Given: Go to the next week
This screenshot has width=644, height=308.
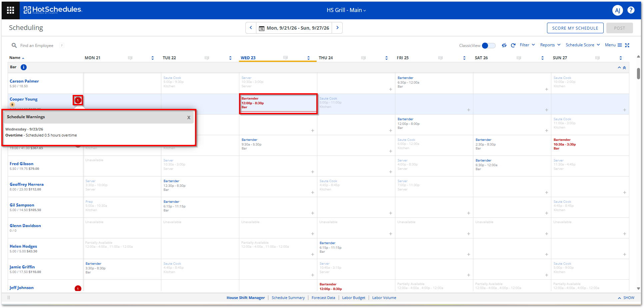Looking at the screenshot, I should pos(337,28).
